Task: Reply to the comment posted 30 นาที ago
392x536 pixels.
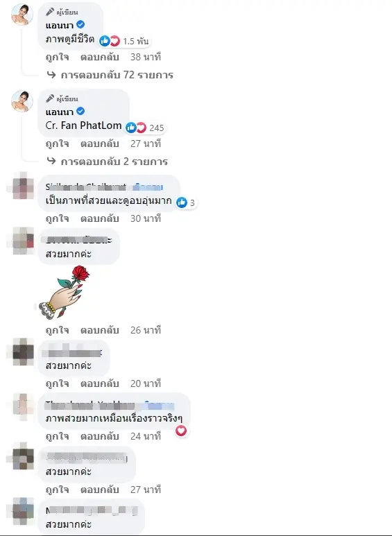Action: click(x=99, y=218)
